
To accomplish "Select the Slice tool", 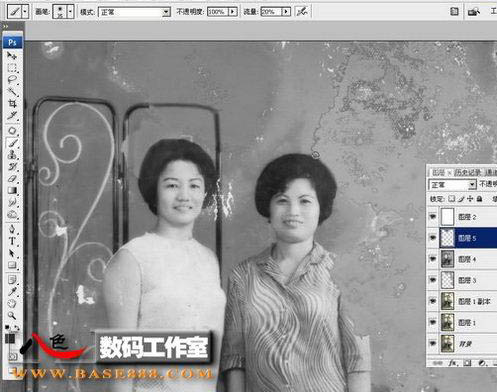I will [x=12, y=115].
